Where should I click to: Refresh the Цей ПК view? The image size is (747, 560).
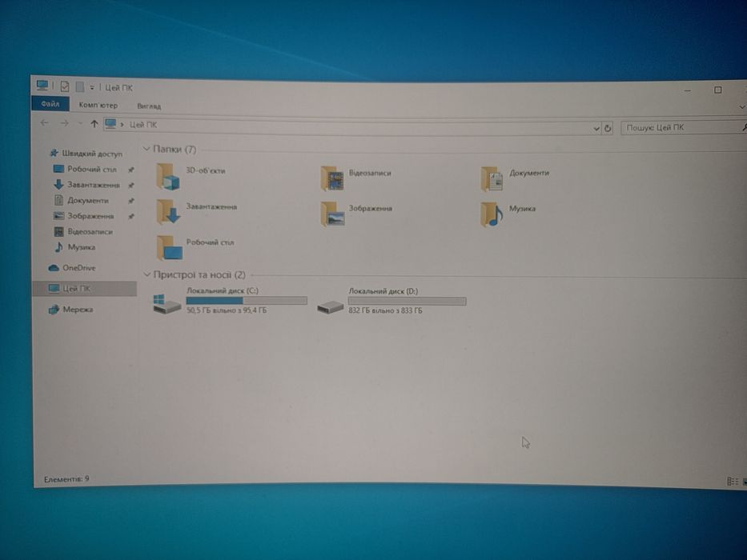click(608, 128)
